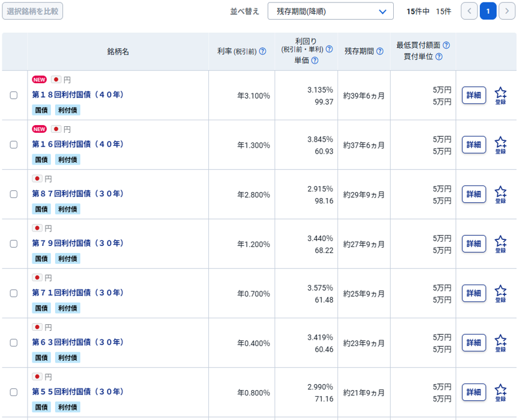Go to previous page with left chevron
526x420 pixels.
coord(469,11)
